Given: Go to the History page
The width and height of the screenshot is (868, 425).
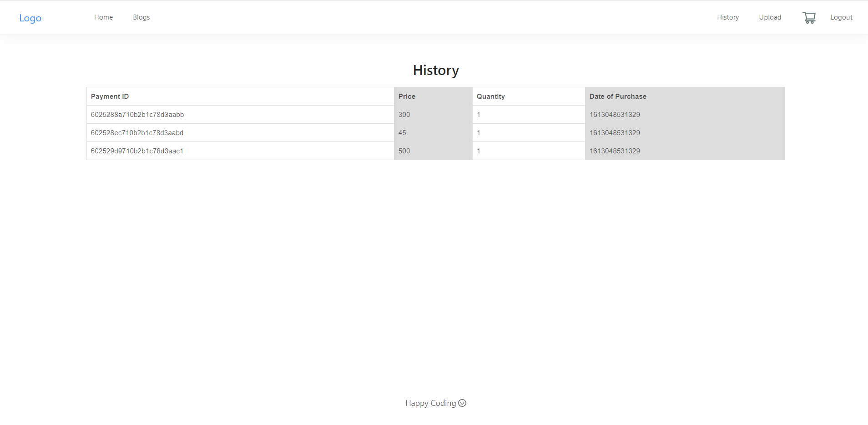Looking at the screenshot, I should (727, 17).
